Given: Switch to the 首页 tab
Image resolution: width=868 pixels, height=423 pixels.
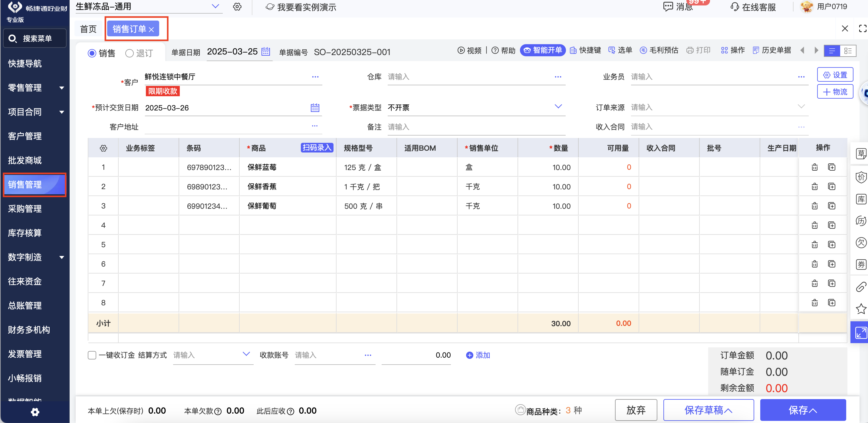Looking at the screenshot, I should [88, 29].
